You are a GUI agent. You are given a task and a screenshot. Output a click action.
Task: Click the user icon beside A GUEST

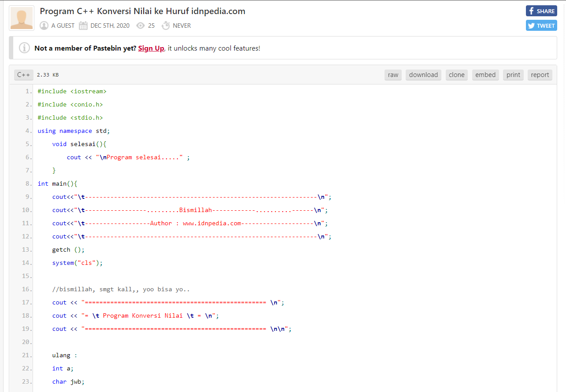tap(44, 26)
